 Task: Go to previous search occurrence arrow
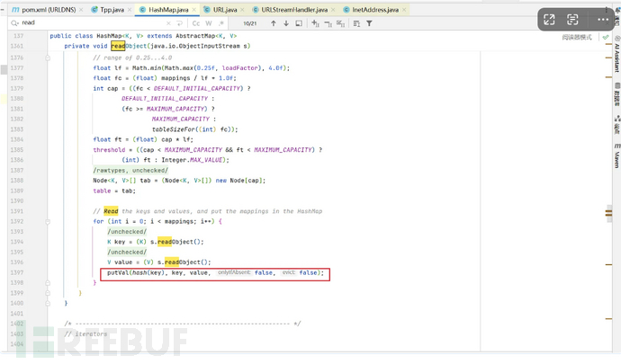click(x=274, y=23)
